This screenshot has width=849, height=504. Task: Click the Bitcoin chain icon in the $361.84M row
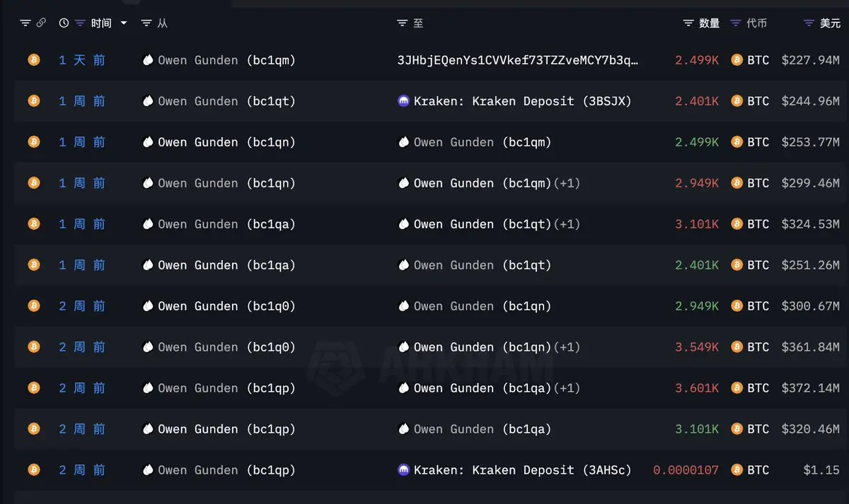[34, 347]
